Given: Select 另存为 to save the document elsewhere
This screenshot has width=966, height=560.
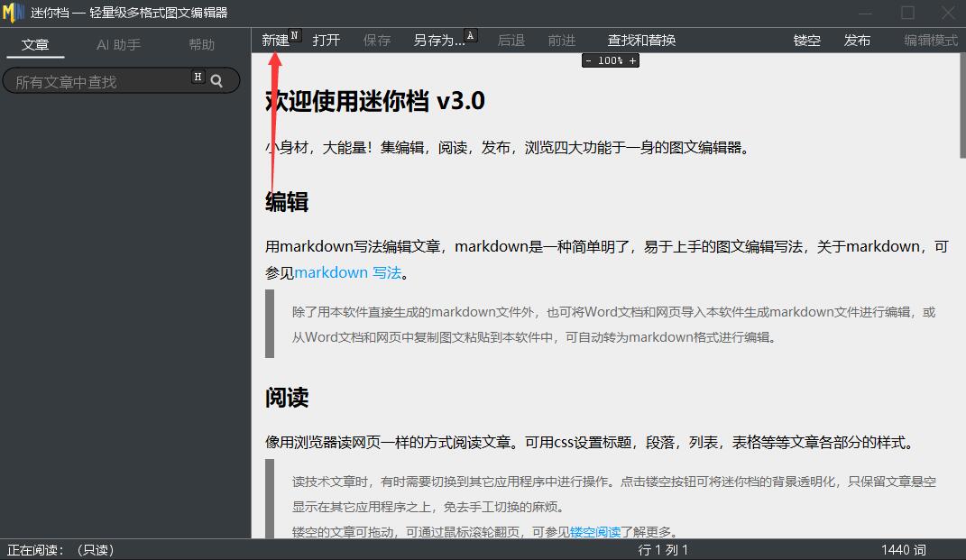Looking at the screenshot, I should pyautogui.click(x=436, y=40).
